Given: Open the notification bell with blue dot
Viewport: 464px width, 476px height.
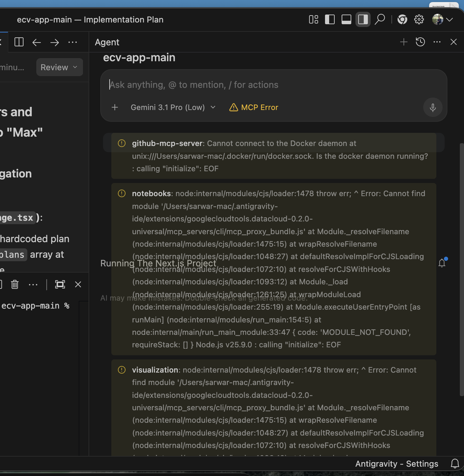Looking at the screenshot, I should point(442,263).
